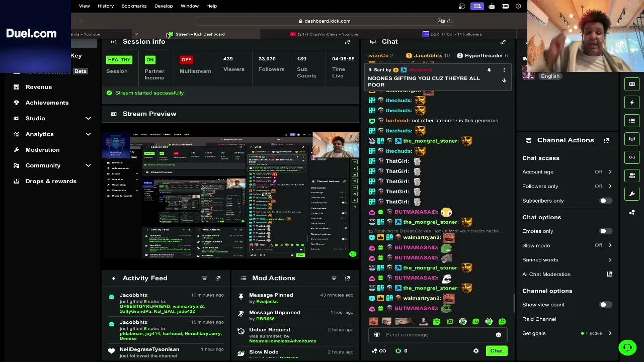Click the green Chat send button

click(x=497, y=351)
